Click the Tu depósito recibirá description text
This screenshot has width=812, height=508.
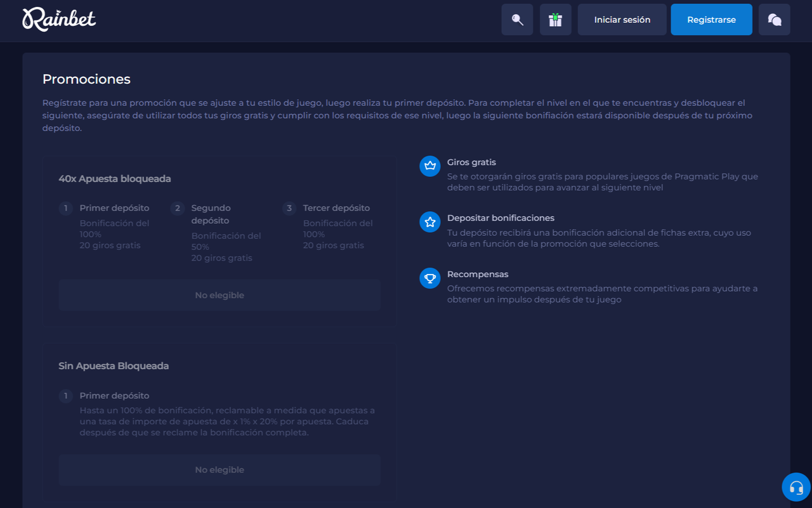coord(599,238)
